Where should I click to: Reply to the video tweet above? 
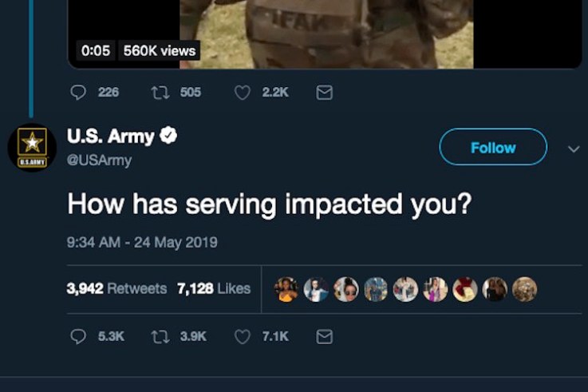(x=78, y=93)
